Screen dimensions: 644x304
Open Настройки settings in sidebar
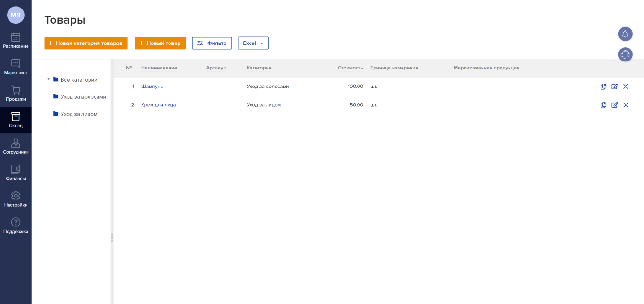[x=16, y=200]
